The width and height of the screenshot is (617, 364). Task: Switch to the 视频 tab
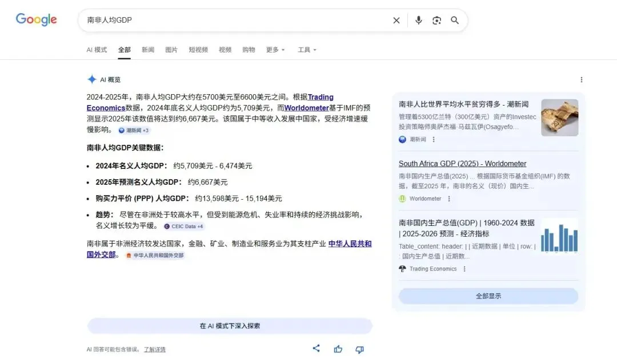click(225, 50)
